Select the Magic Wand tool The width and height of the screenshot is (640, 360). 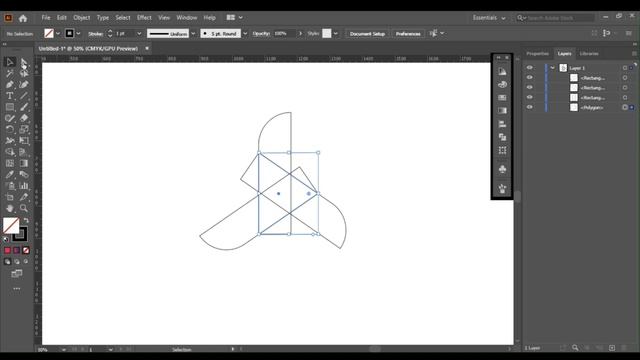[10, 73]
